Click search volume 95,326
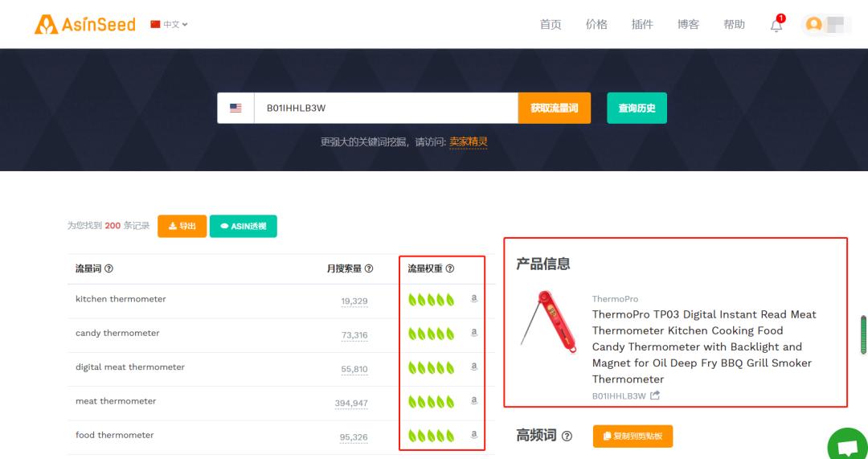This screenshot has height=459, width=868. pyautogui.click(x=354, y=437)
